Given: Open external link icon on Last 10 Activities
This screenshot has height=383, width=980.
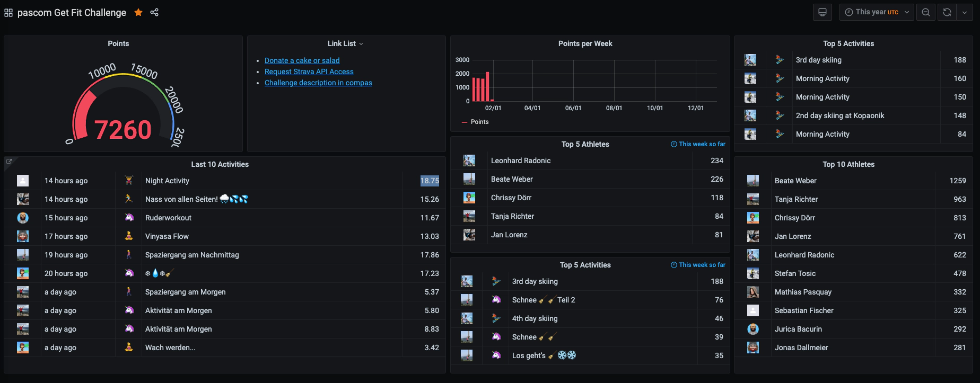Looking at the screenshot, I should click(9, 162).
